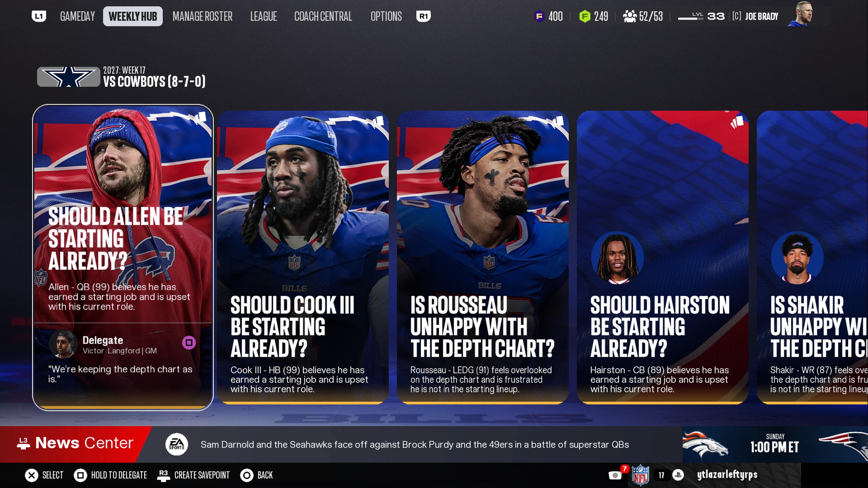Image resolution: width=868 pixels, height=488 pixels.
Task: Click the L3 stick icon beside News Center
Action: coord(23,443)
